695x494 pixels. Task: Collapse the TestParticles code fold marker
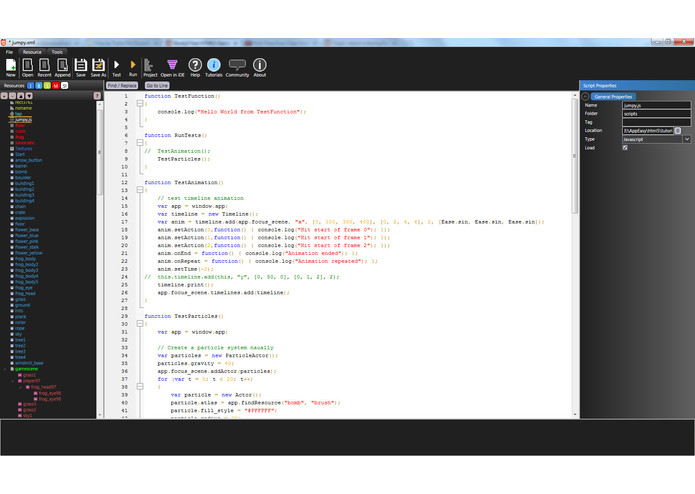[140, 324]
